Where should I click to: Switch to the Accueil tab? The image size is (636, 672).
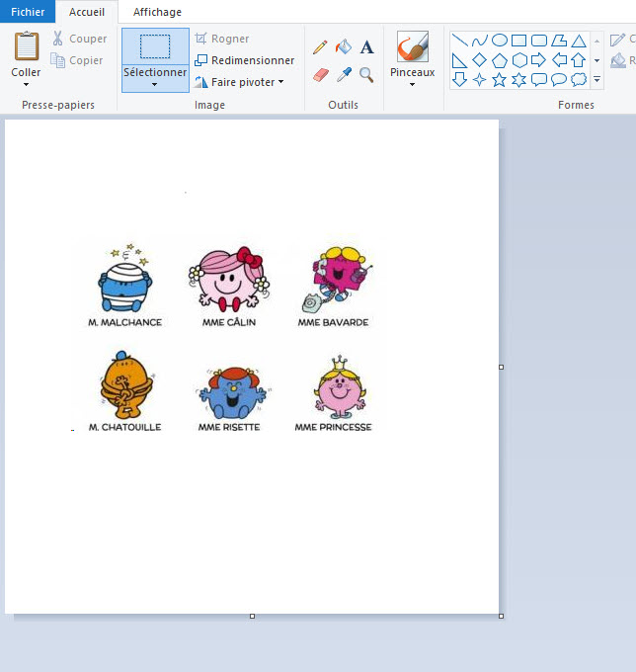(87, 12)
